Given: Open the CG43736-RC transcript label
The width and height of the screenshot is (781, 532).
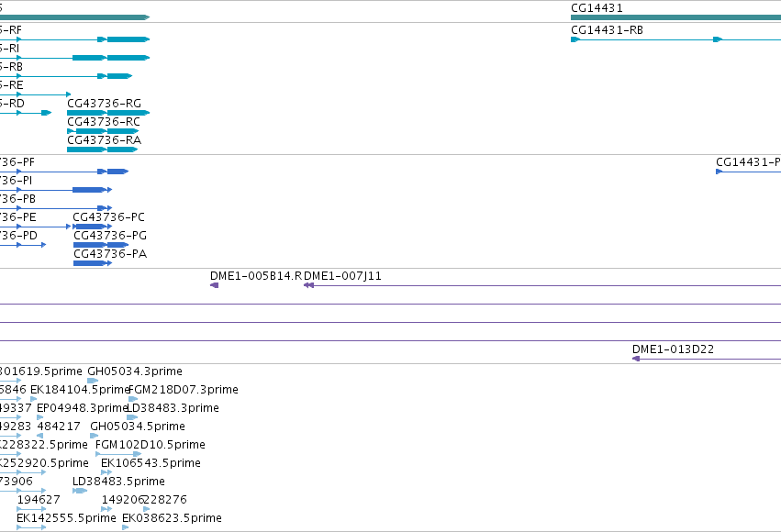Looking at the screenshot, I should 104,122.
